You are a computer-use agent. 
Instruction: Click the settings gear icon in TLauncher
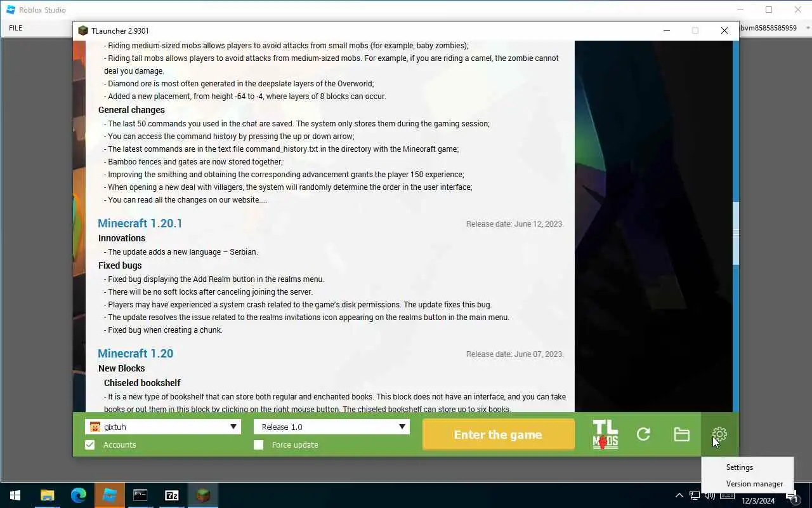pos(719,434)
